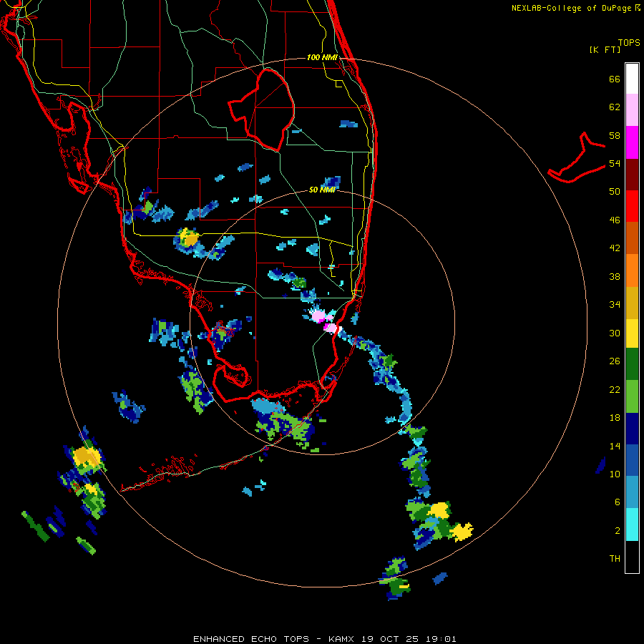Viewport: 644px width, 644px height.
Task: Click the "NEXLAB-College of DuPage" header text
Action: click(x=571, y=8)
